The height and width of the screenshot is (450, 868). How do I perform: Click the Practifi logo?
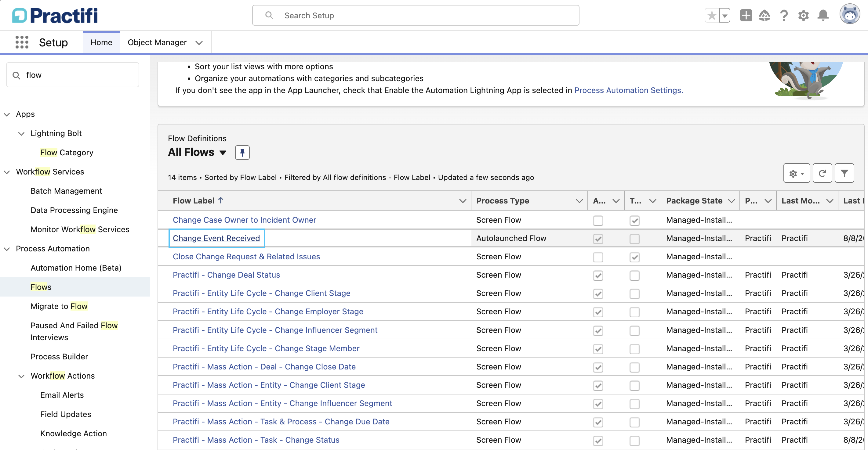click(x=55, y=16)
